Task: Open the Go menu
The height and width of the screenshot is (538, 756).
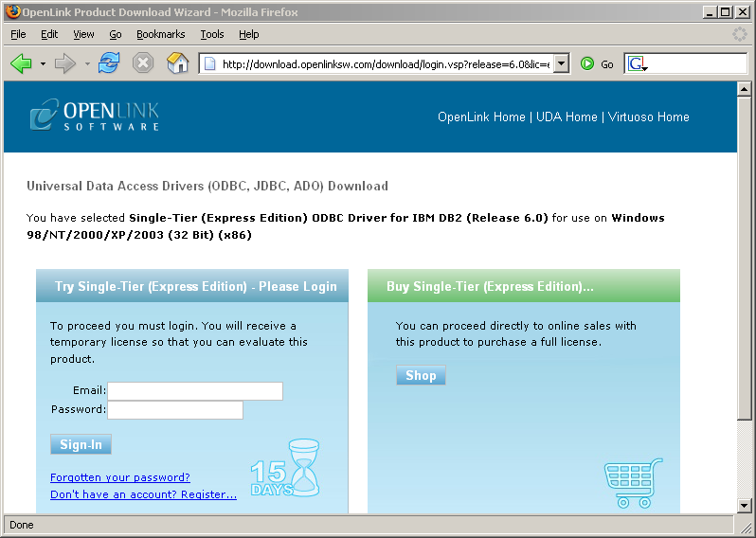Action: tap(116, 34)
